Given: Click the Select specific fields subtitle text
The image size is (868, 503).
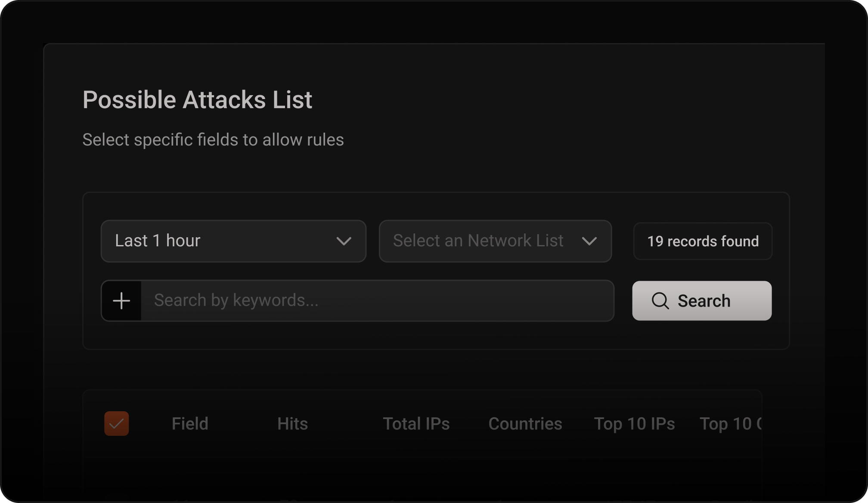Looking at the screenshot, I should (x=213, y=140).
